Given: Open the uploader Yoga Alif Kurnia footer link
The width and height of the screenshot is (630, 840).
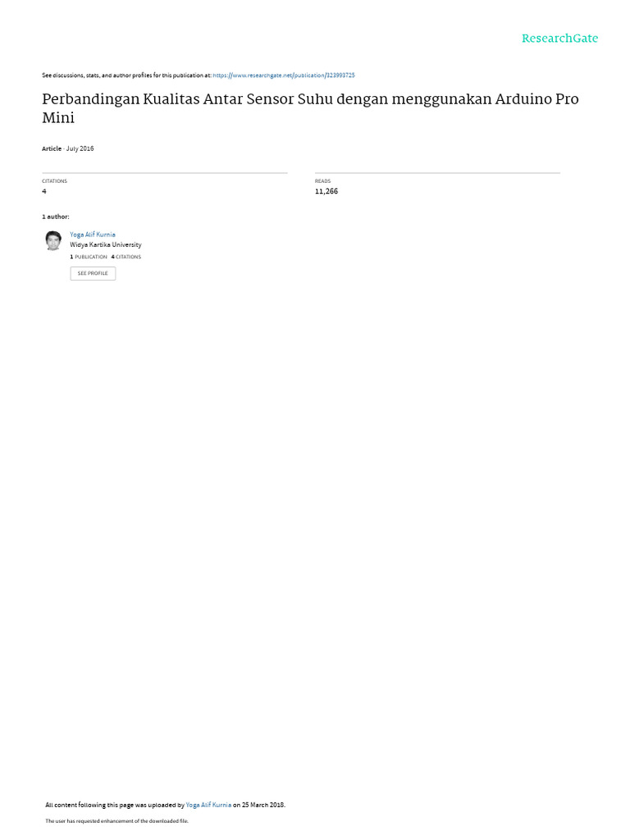Looking at the screenshot, I should tap(208, 805).
